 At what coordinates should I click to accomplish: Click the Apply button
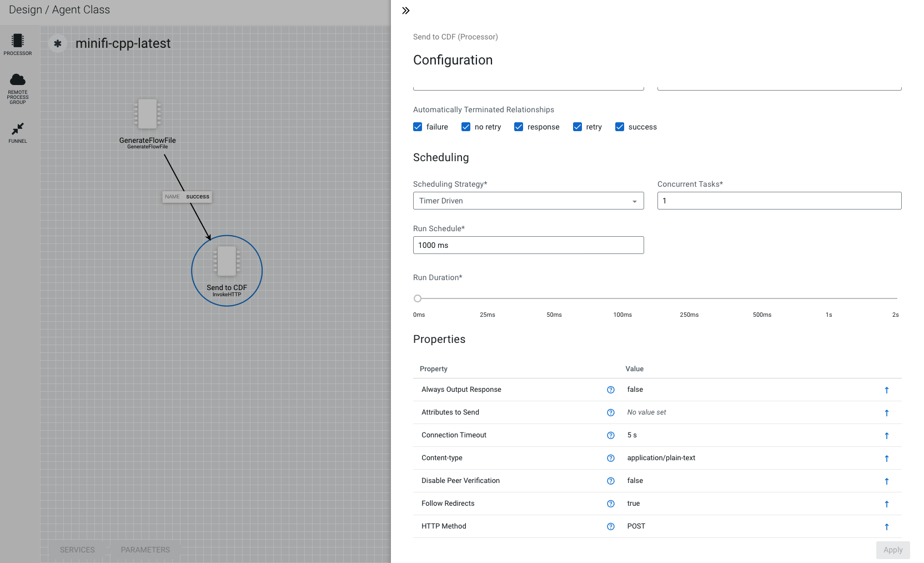click(892, 550)
